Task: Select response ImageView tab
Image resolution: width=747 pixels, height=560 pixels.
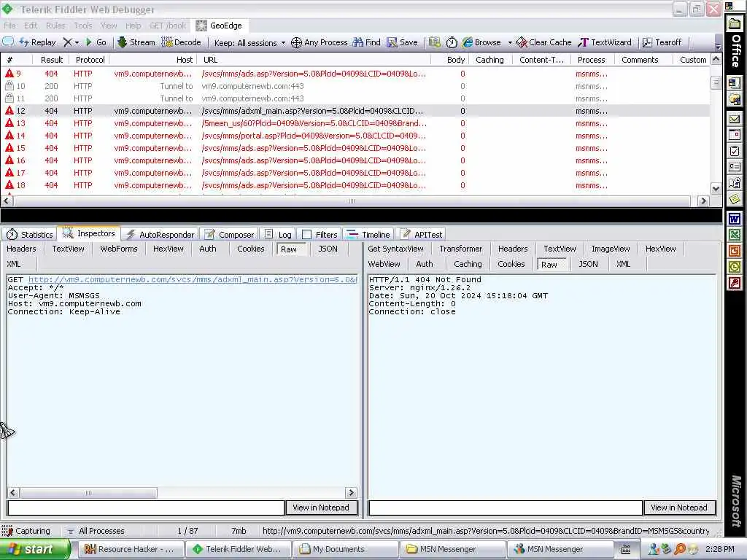Action: coord(611,249)
